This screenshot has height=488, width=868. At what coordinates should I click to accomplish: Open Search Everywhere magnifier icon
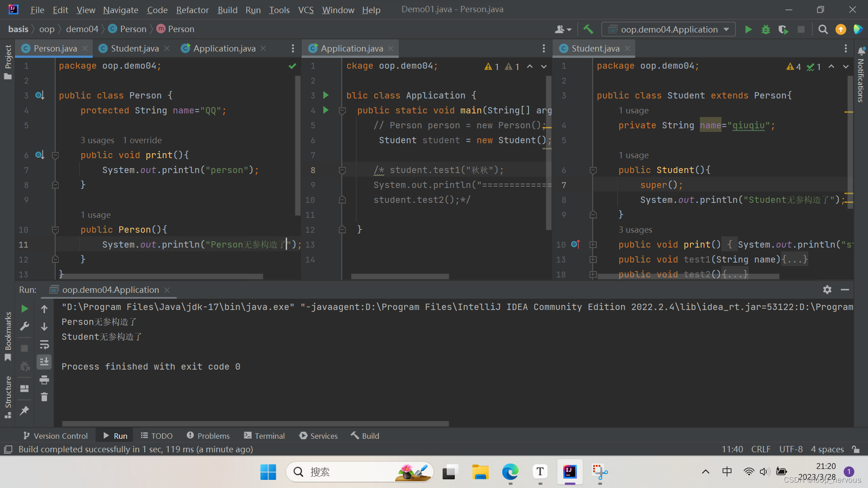click(x=823, y=29)
